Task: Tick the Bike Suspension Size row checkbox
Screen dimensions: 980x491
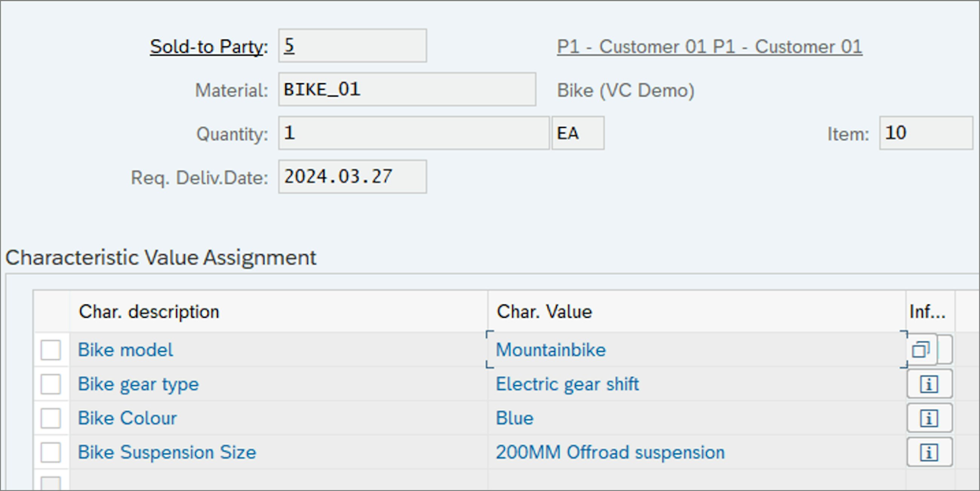Action: [51, 453]
